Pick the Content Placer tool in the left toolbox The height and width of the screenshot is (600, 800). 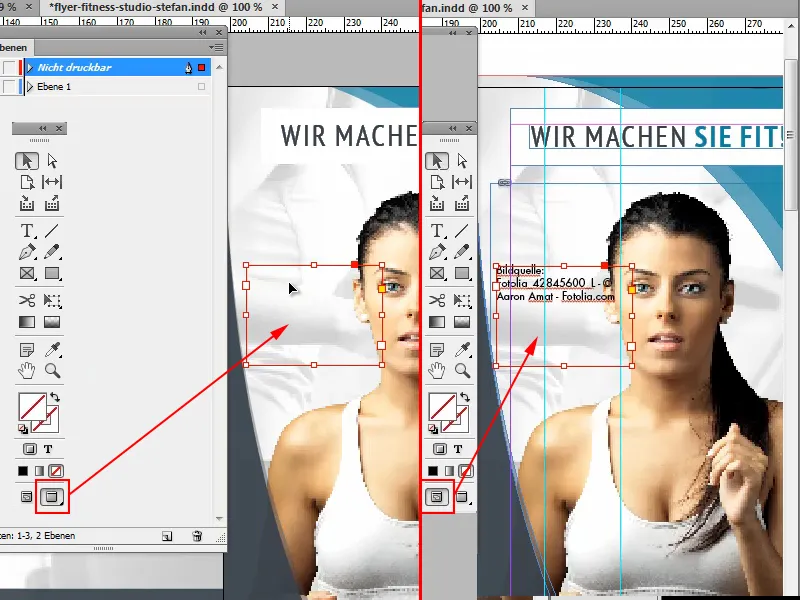[52, 204]
